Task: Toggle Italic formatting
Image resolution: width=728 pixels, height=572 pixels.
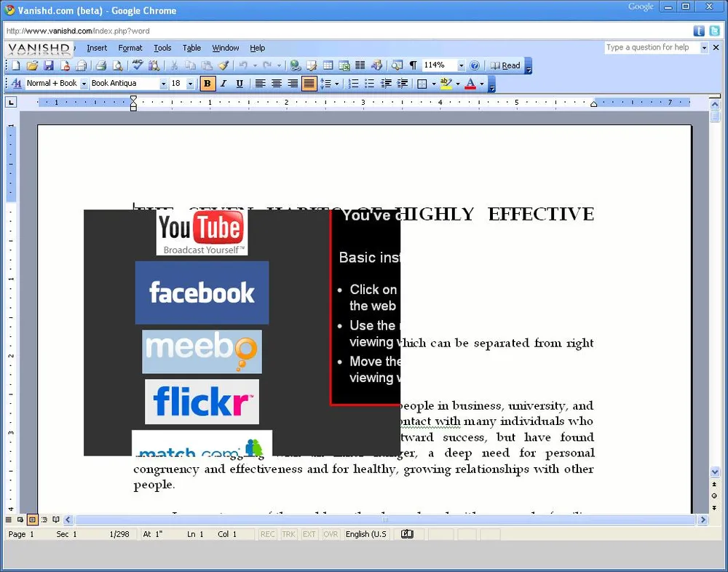Action: [223, 84]
